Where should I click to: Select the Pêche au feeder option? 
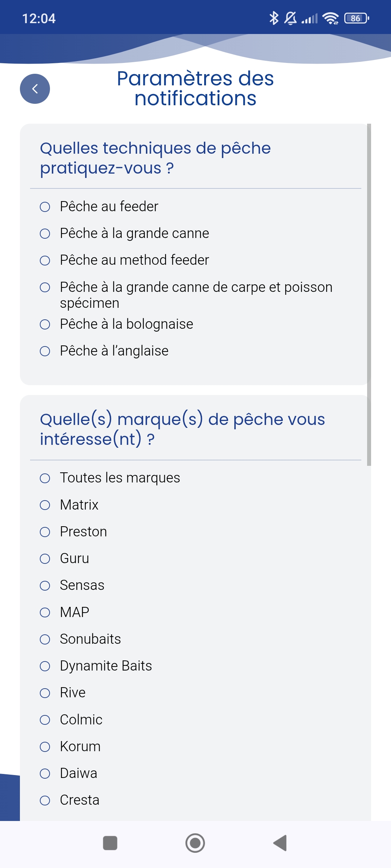[x=45, y=207]
